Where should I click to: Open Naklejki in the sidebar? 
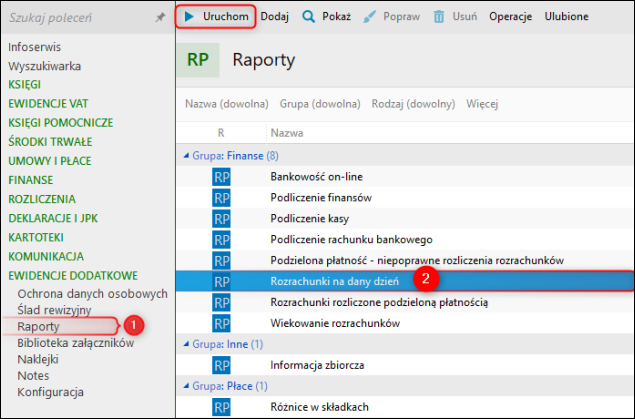[x=38, y=359]
